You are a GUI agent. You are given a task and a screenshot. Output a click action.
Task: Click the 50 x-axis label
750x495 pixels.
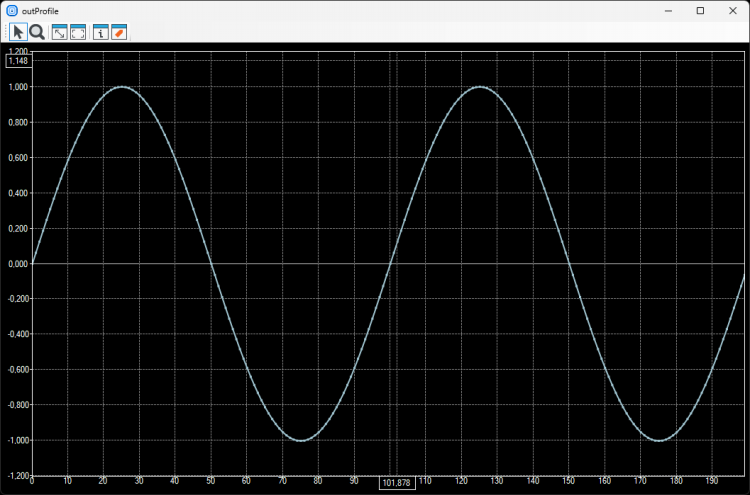point(211,481)
